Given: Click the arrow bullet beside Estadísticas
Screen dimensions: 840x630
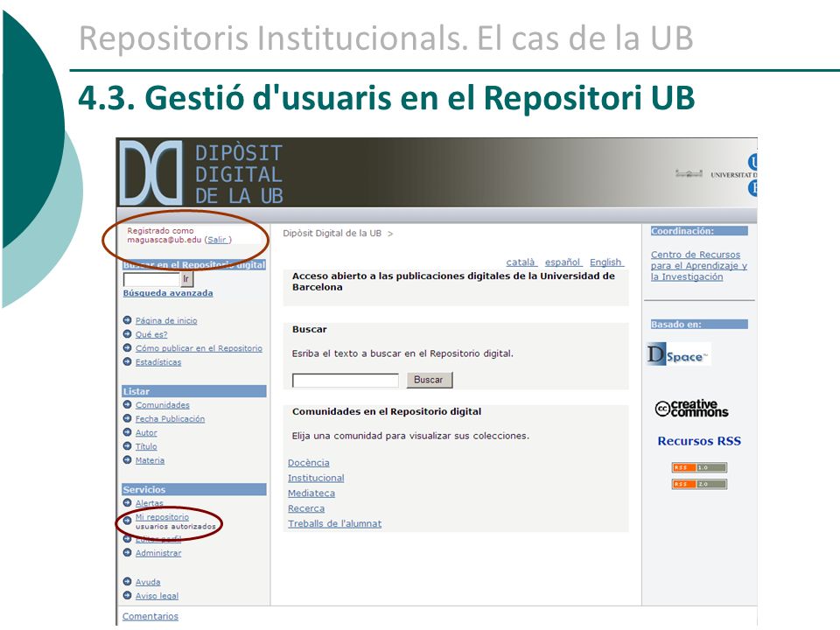Looking at the screenshot, I should coord(127,361).
